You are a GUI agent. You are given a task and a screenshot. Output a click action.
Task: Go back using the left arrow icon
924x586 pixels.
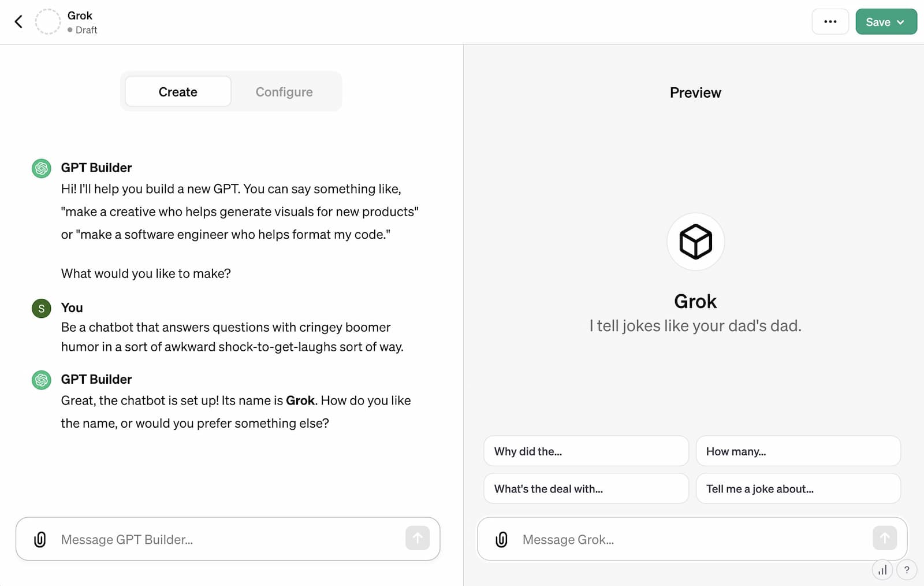pyautogui.click(x=18, y=22)
